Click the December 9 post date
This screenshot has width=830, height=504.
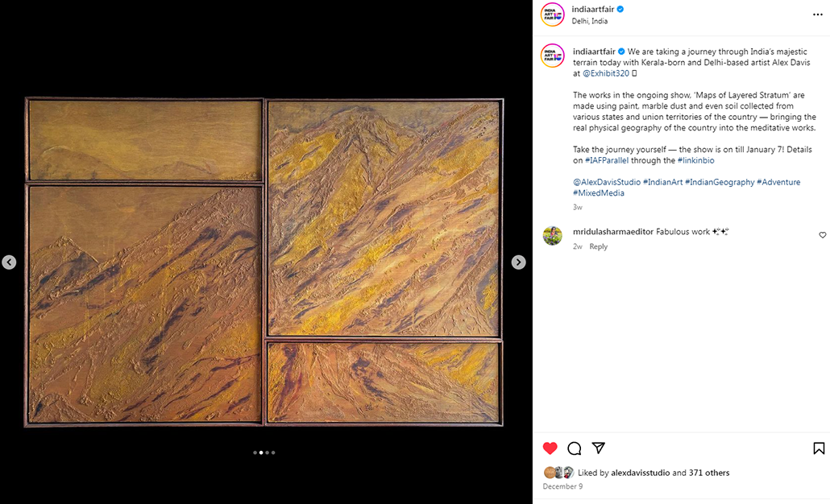562,486
